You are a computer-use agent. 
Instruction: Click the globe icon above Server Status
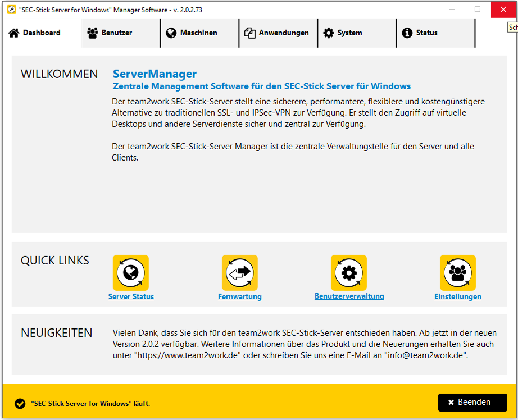coord(131,273)
